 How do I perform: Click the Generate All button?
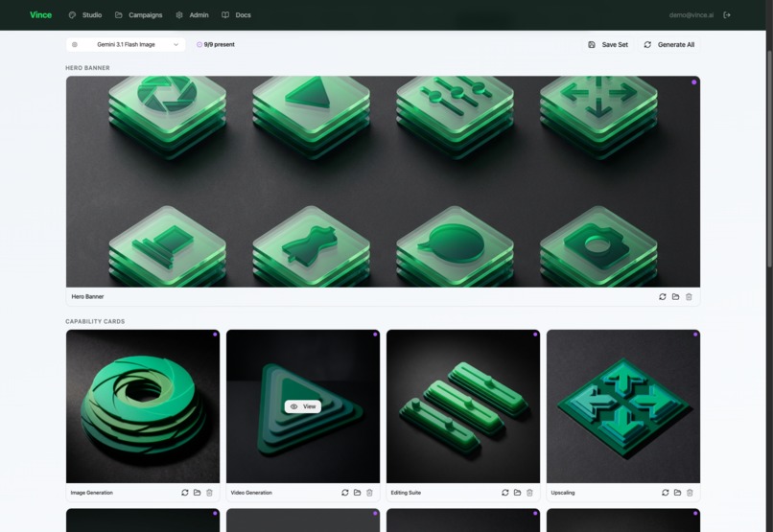[669, 44]
